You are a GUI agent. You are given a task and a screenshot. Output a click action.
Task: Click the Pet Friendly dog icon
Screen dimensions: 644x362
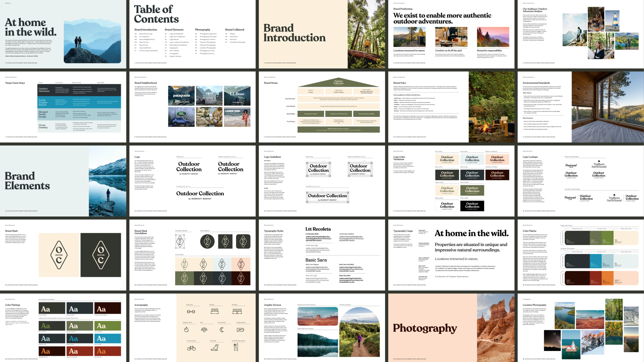pos(215,348)
